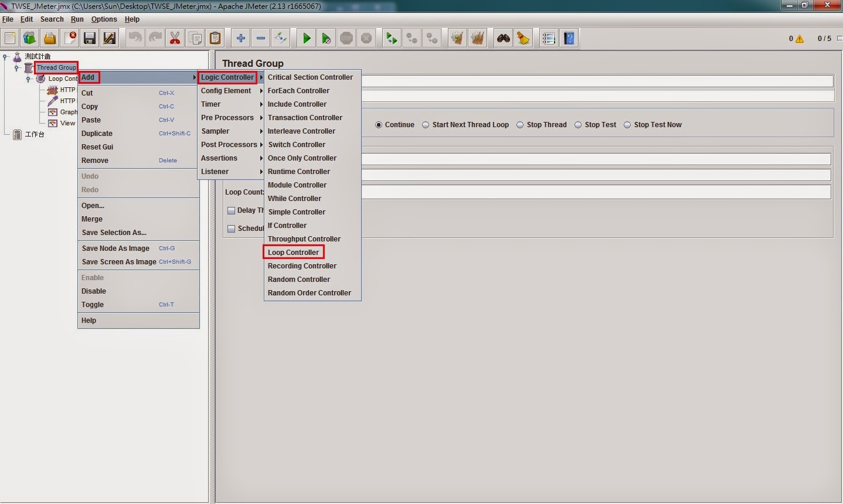Click the Close test plan icon
The width and height of the screenshot is (843, 504).
click(70, 39)
